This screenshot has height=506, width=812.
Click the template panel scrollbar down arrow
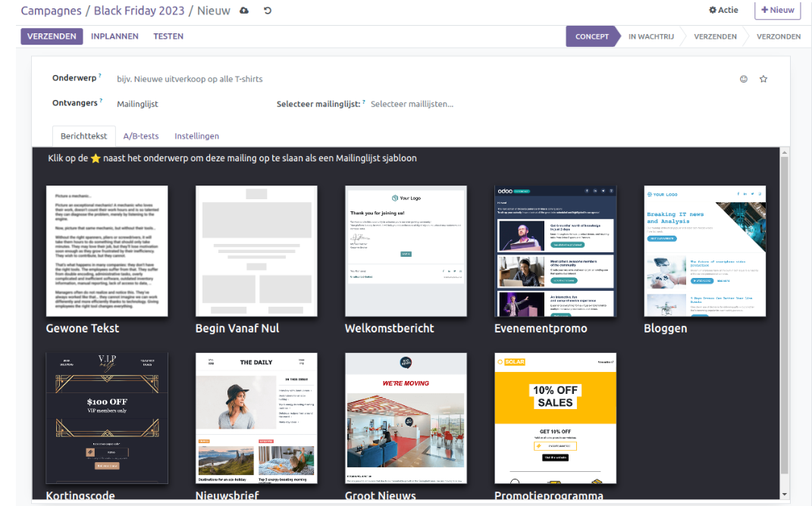click(x=785, y=495)
